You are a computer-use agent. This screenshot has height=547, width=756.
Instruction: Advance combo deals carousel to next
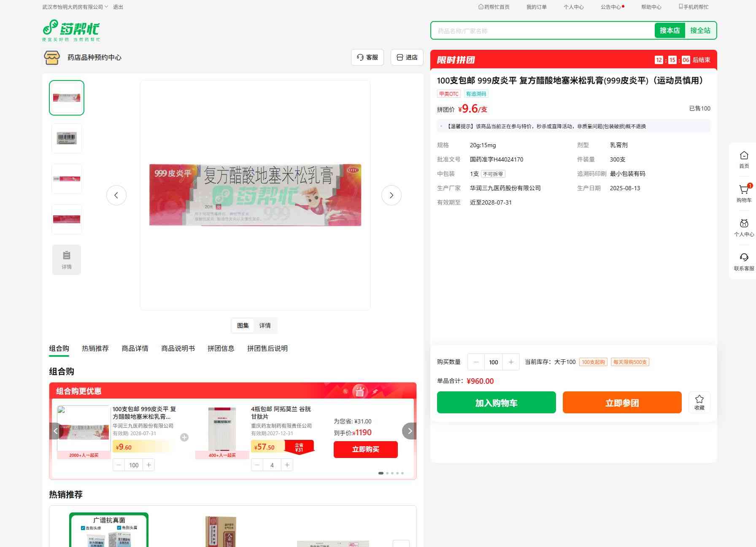[409, 431]
